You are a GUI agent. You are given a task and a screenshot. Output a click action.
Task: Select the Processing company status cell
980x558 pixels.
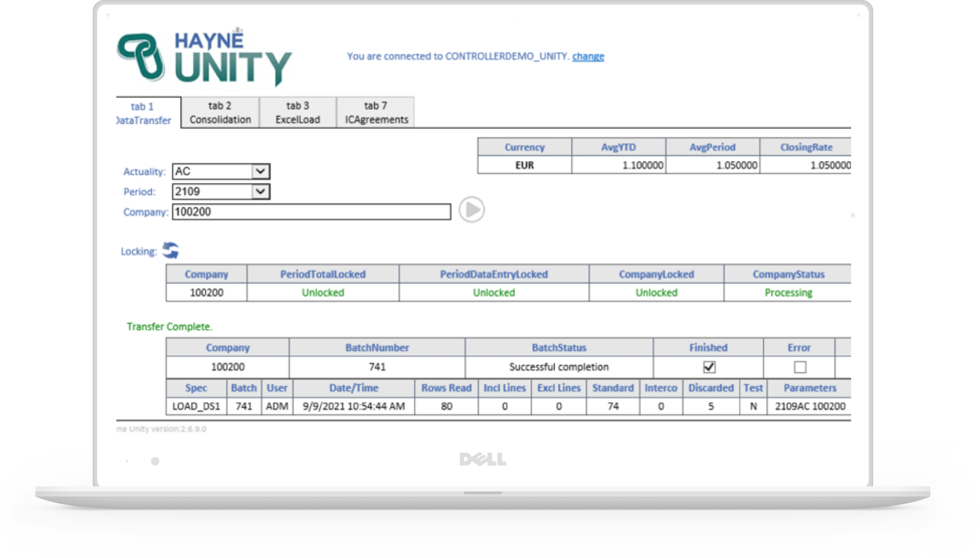point(788,292)
